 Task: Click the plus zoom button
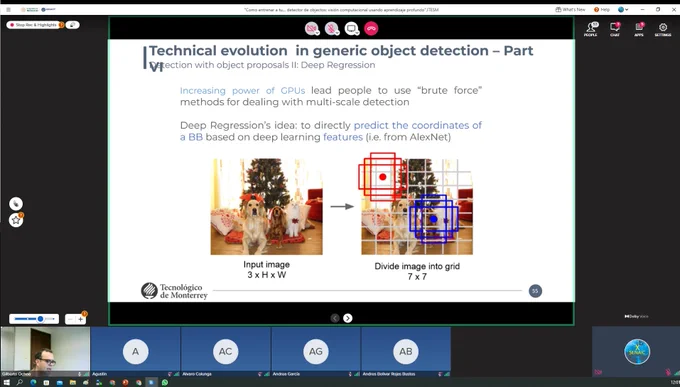[81, 319]
